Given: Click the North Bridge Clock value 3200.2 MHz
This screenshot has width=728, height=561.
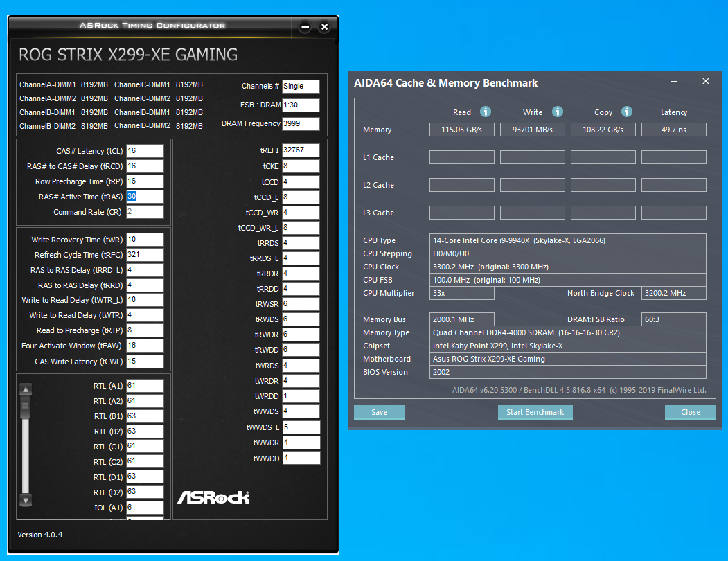Looking at the screenshot, I should (x=674, y=293).
